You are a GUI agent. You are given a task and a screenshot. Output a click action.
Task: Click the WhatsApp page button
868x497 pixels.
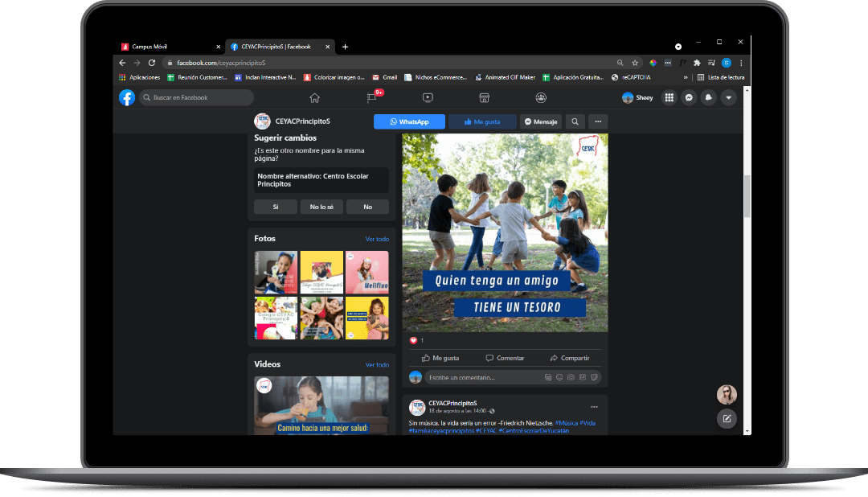click(409, 122)
